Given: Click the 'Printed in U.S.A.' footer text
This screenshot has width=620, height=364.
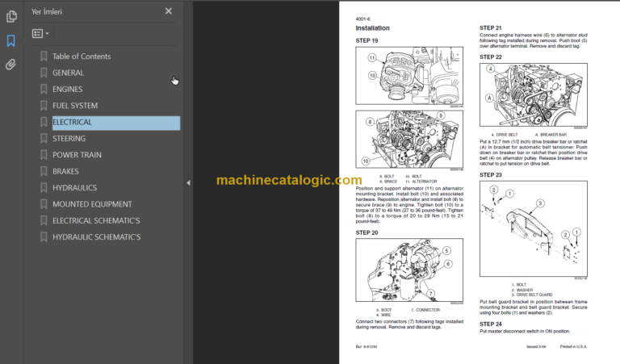Looking at the screenshot, I should [573, 346].
